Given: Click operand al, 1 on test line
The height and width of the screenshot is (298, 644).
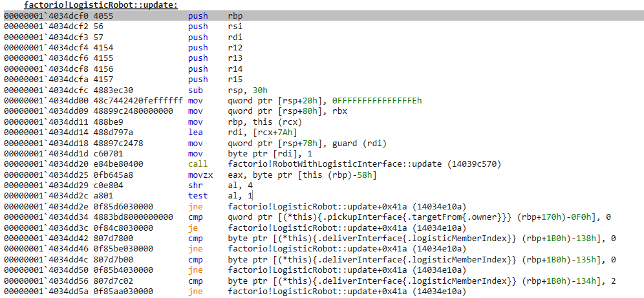Looking at the screenshot, I should [240, 196].
